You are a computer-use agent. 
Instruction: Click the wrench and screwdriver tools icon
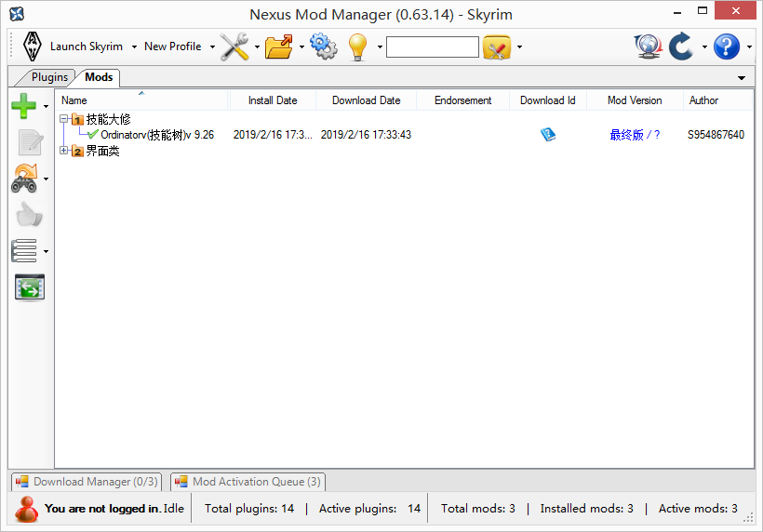(x=234, y=47)
